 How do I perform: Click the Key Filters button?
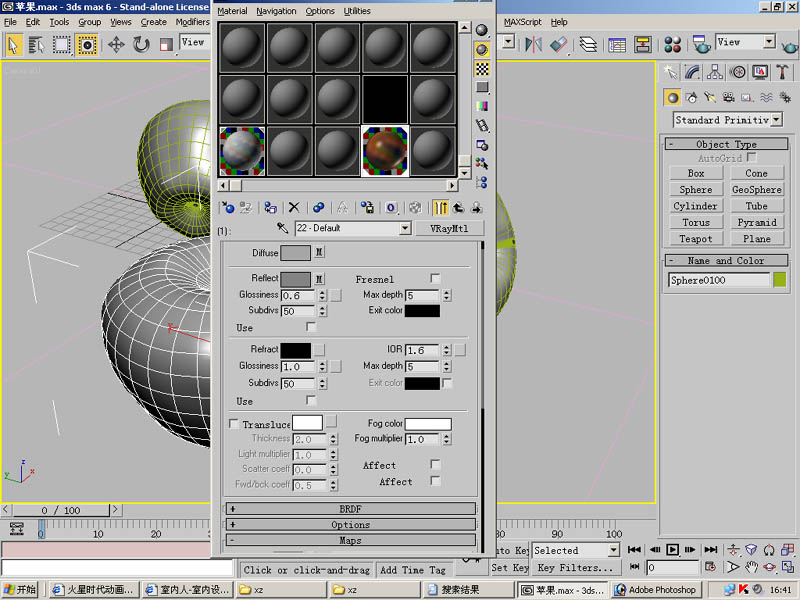[574, 567]
